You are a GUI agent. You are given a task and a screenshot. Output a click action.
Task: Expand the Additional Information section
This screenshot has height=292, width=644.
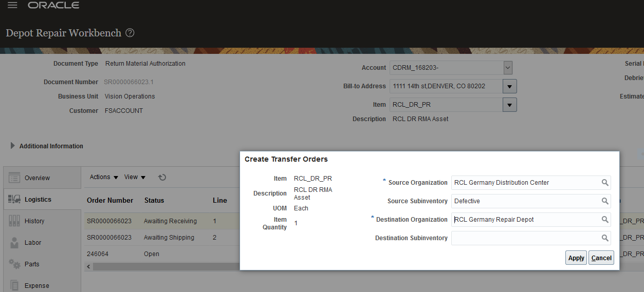[13, 146]
